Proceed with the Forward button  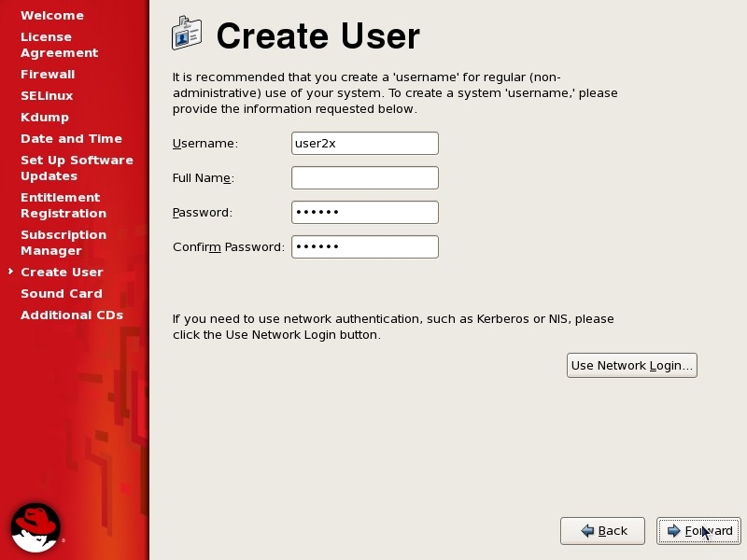click(698, 530)
